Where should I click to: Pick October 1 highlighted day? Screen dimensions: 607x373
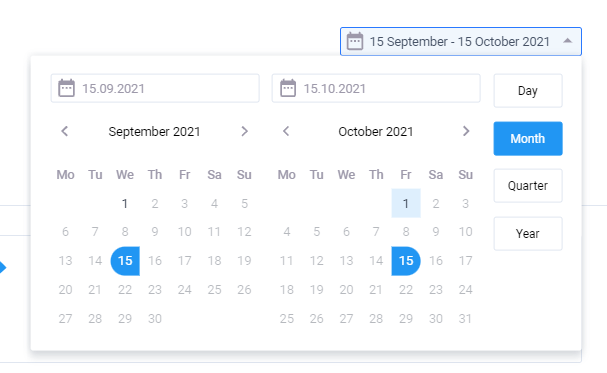(x=406, y=204)
